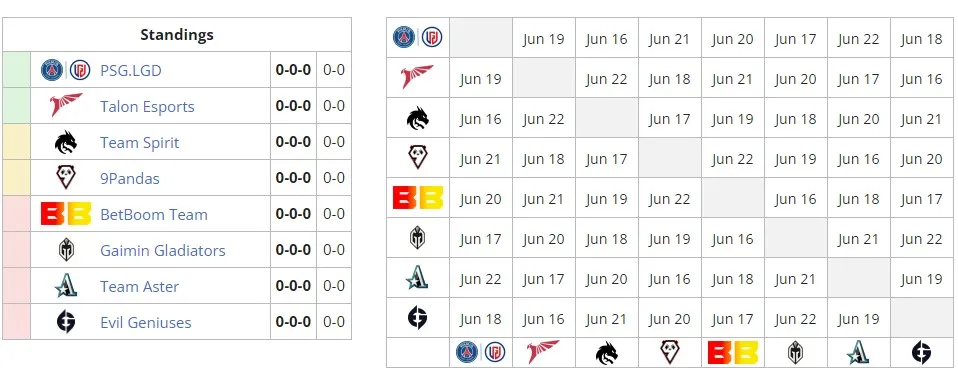Open the PSG.LGD team link
This screenshot has width=958, height=378.
point(131,71)
